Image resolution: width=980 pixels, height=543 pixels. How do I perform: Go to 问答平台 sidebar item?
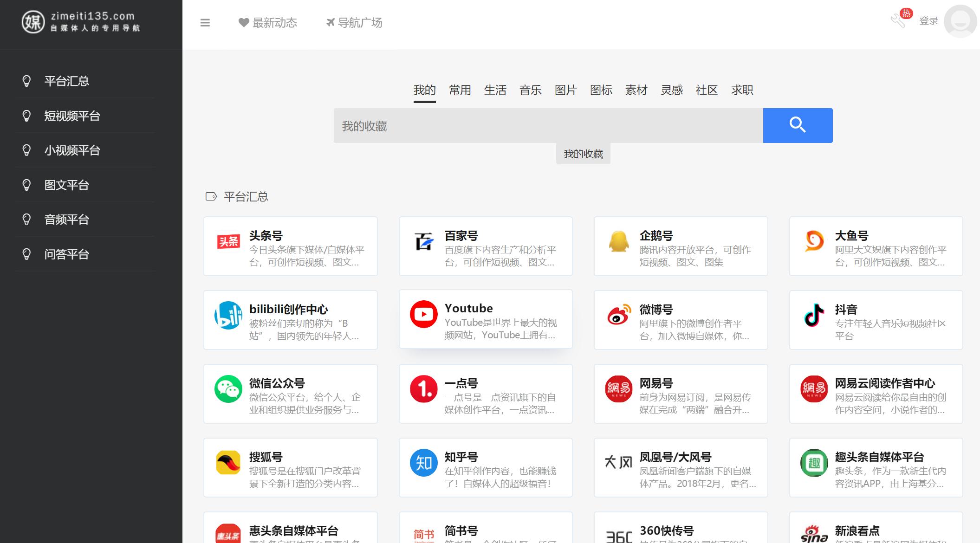pyautogui.click(x=66, y=254)
